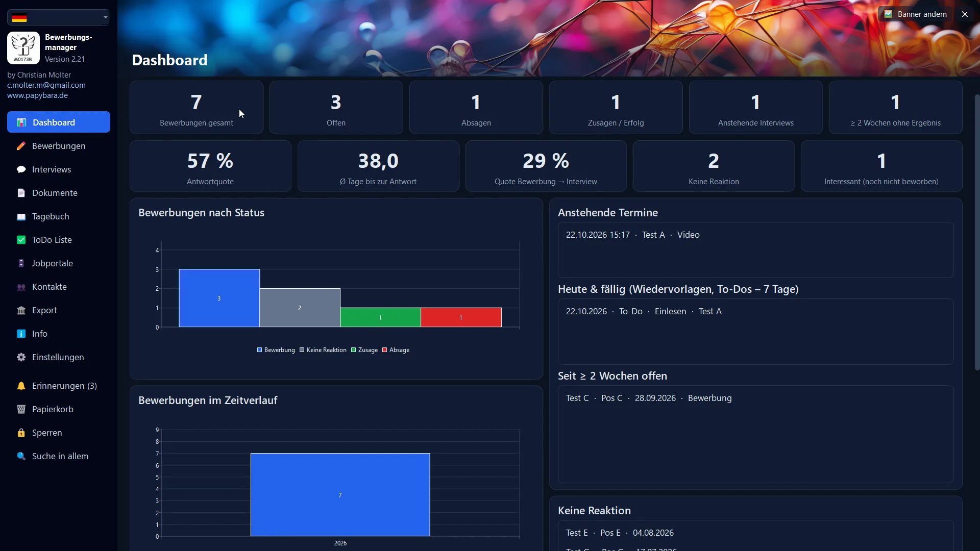
Task: Open Erinnerungen (3) menu entry
Action: click(x=59, y=386)
